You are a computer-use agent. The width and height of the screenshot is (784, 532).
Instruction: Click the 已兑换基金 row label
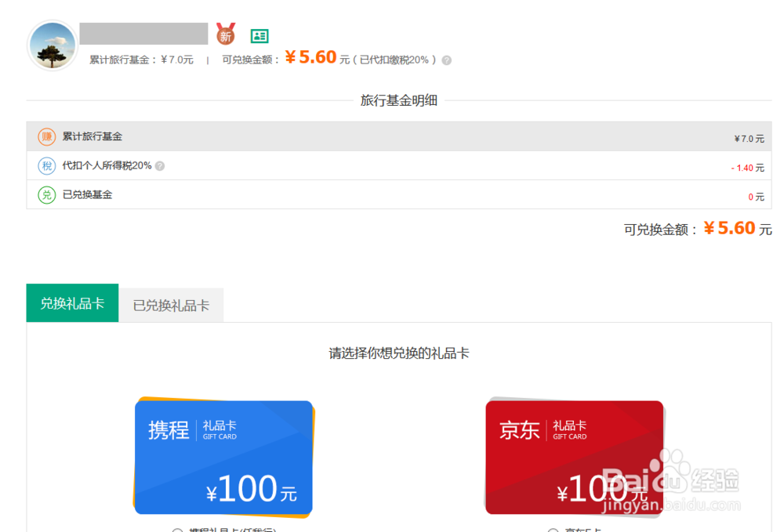[87, 195]
